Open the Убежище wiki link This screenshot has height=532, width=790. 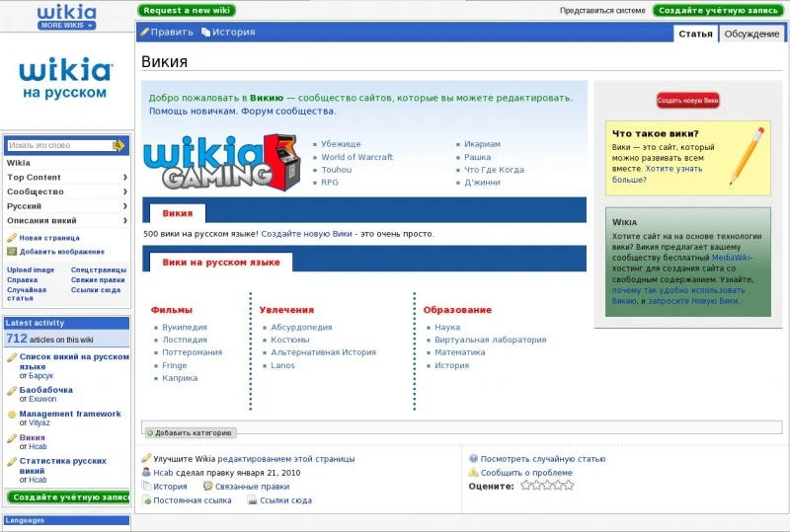(341, 144)
